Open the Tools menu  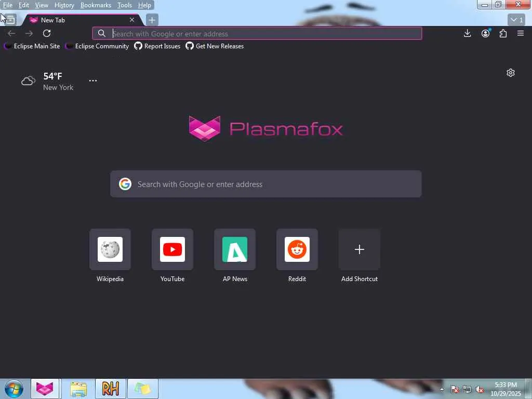(x=124, y=5)
